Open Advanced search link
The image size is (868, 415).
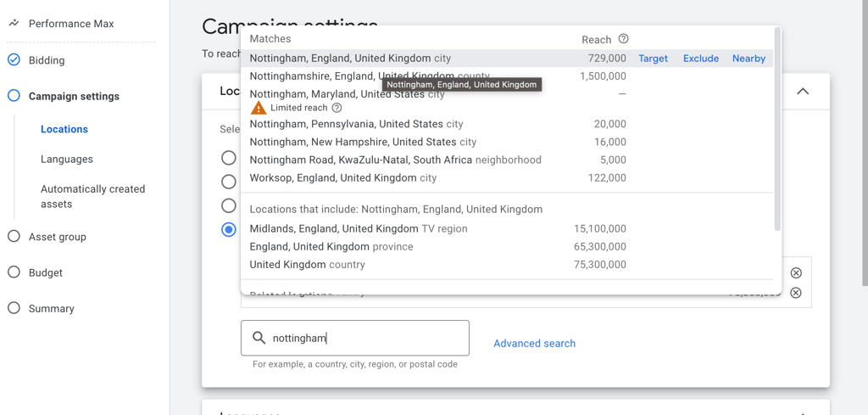[534, 344]
